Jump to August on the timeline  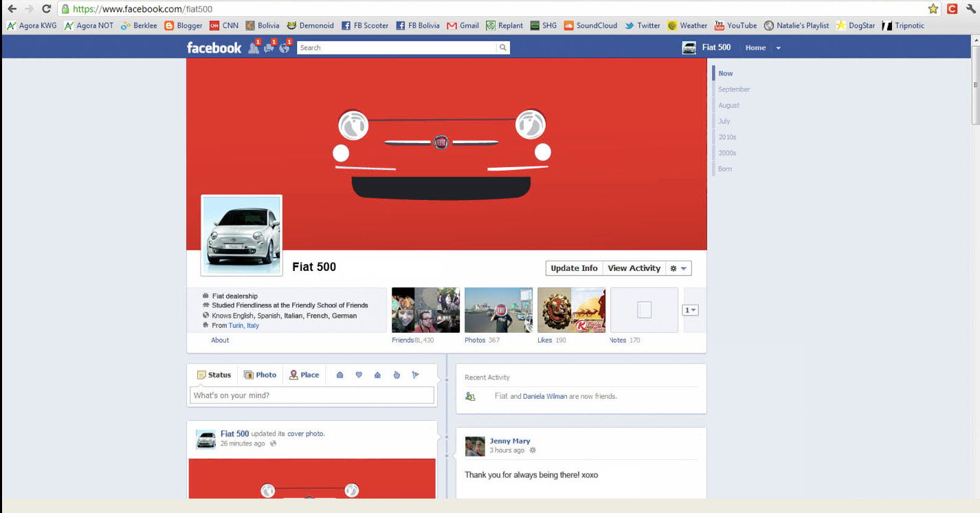[728, 105]
